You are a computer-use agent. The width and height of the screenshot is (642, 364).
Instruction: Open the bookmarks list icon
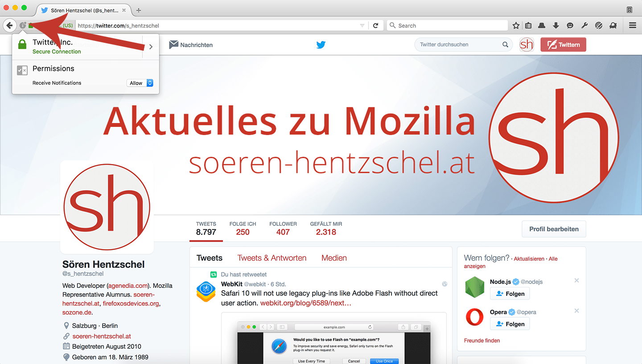coord(528,25)
